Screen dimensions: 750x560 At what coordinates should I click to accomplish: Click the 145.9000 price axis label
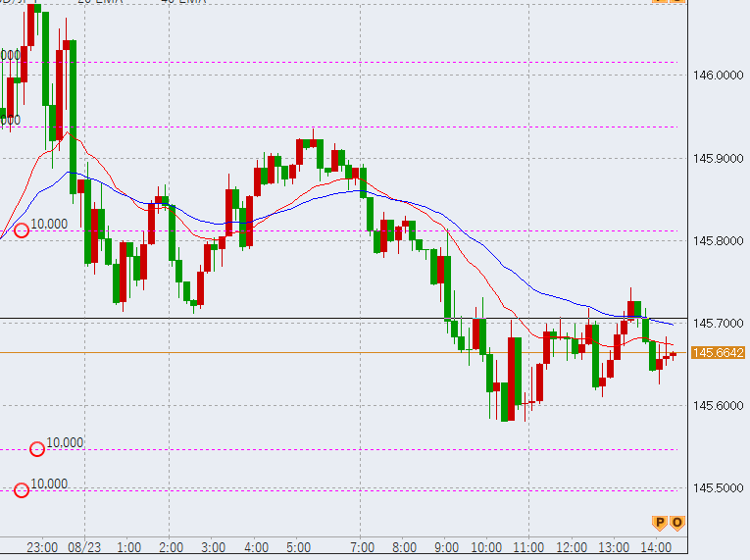[718, 158]
